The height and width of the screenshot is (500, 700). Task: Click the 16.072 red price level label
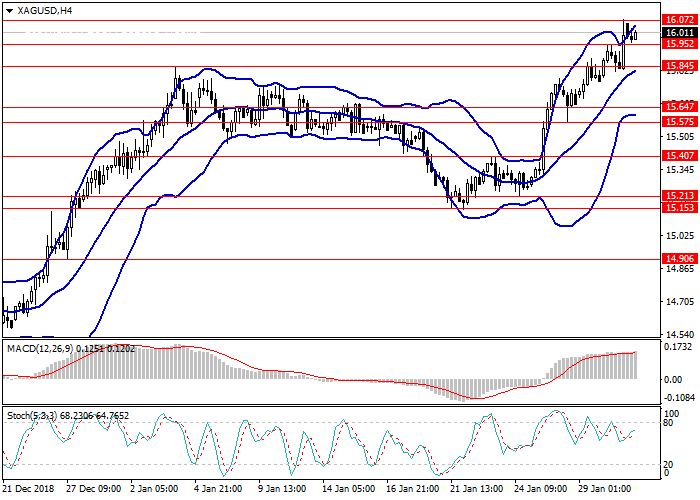(x=678, y=20)
